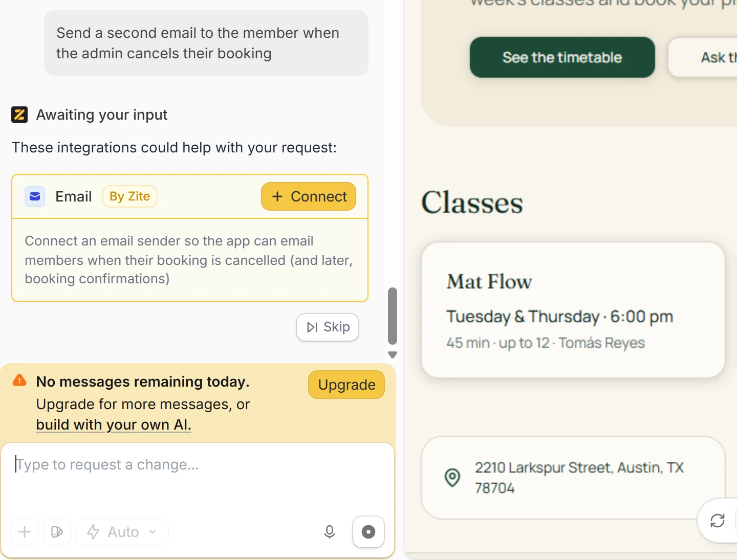Click the Awaiting your input status text
The width and height of the screenshot is (737, 560).
point(102,115)
